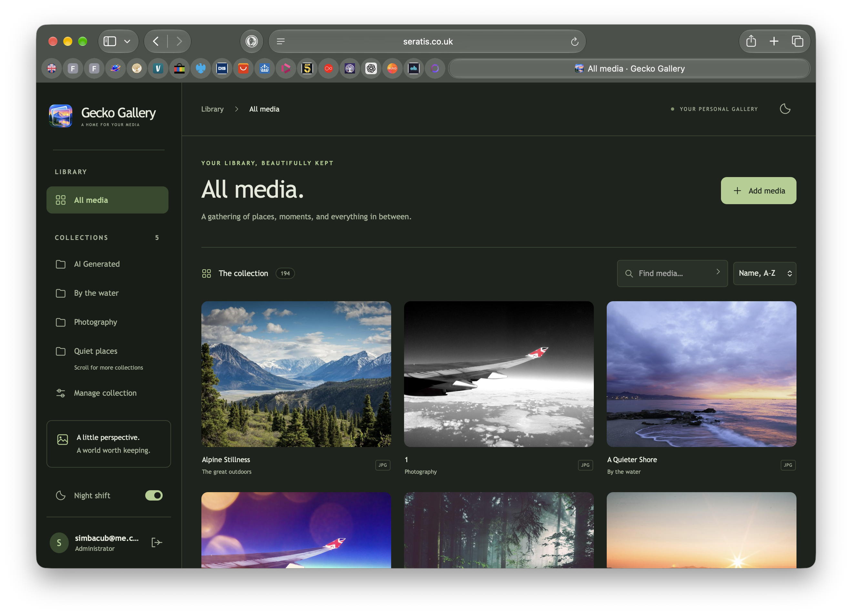Viewport: 852px width, 616px height.
Task: Open a new tab with plus icon
Action: pos(774,41)
